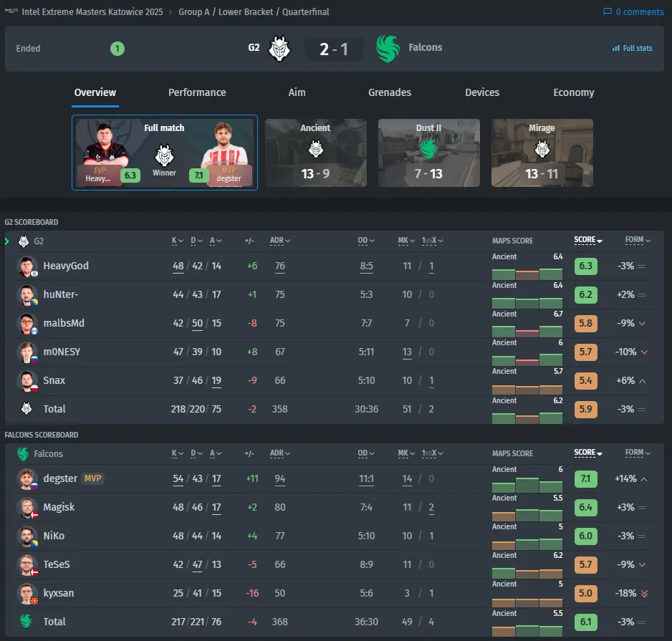Open the comments icon in the header

point(608,11)
